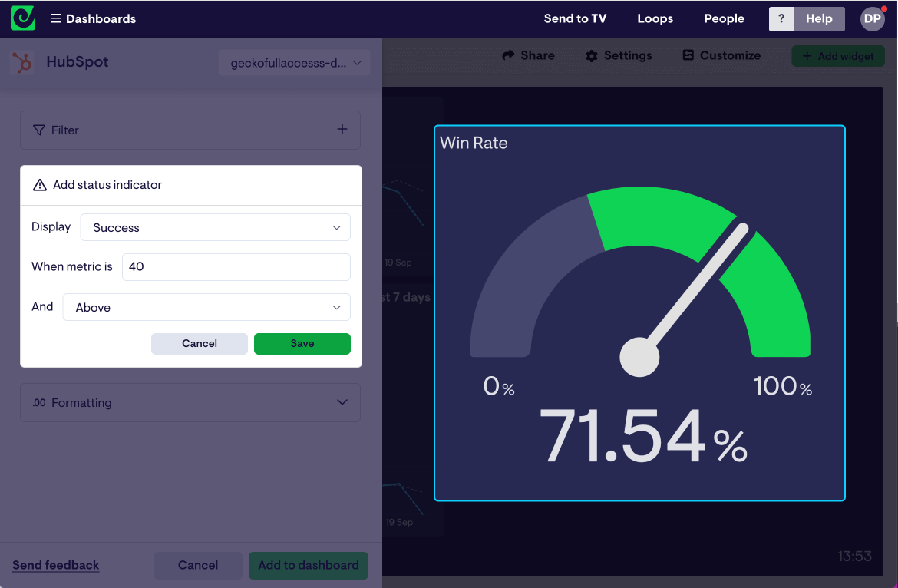Screen dimensions: 898x588
Task: Open dashboard Settings via the gear icon
Action: click(590, 55)
